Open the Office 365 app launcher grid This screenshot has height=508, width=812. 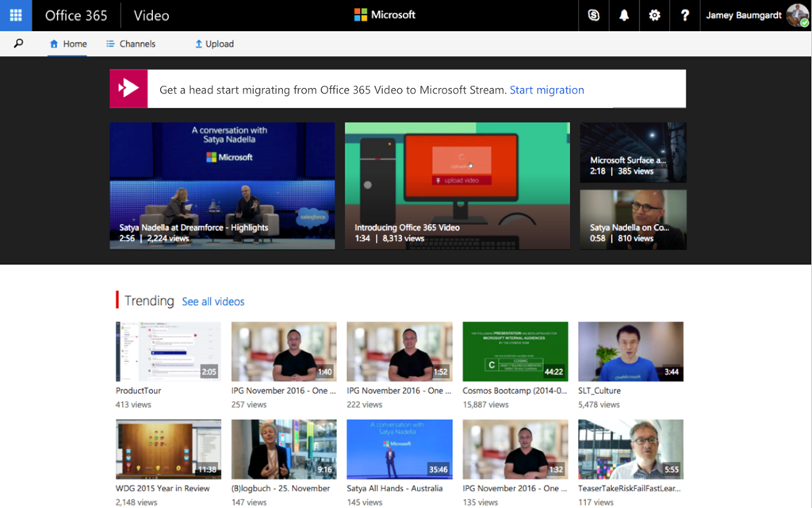click(16, 15)
